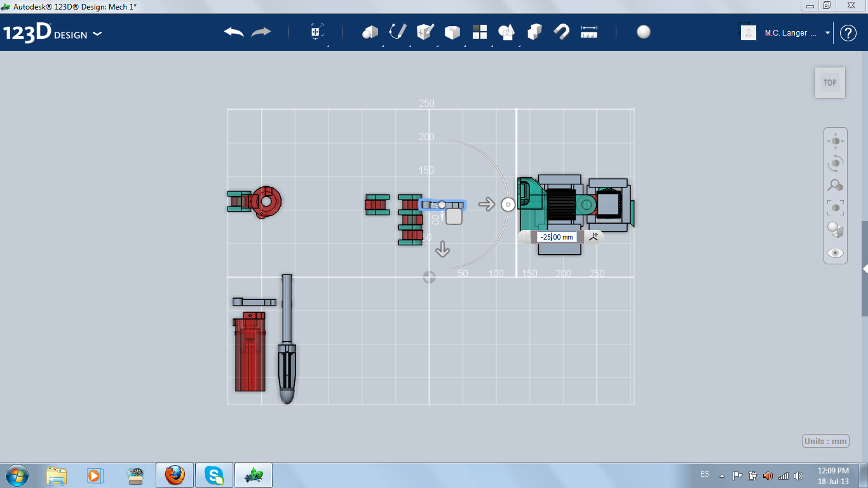Click the distance input field showing -25.00 mm
The width and height of the screenshot is (868, 488).
point(557,237)
